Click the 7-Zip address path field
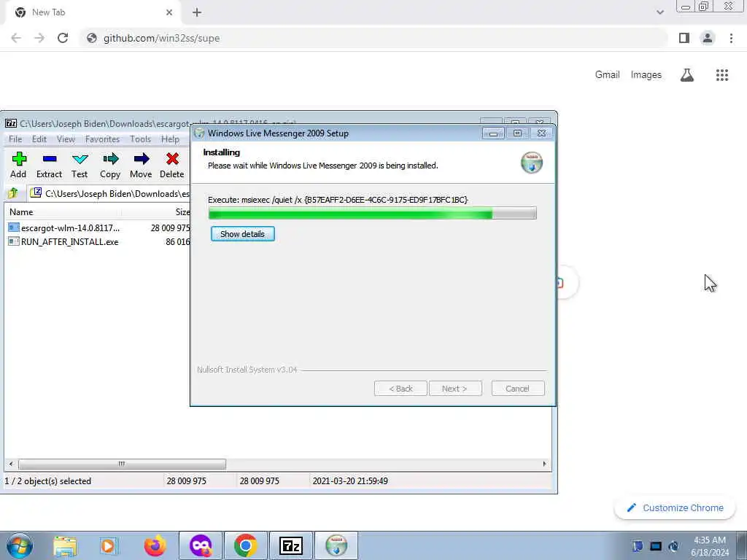747x560 pixels. point(109,193)
